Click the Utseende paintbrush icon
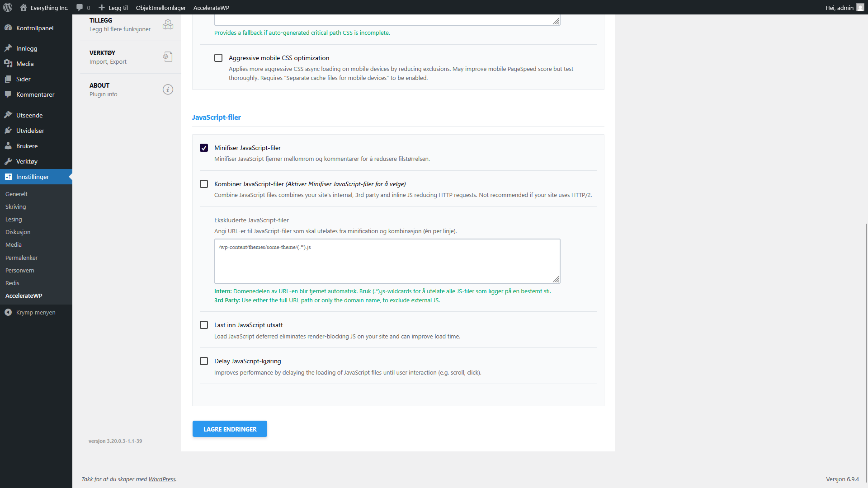Viewport: 868px width, 488px height. tap(8, 115)
